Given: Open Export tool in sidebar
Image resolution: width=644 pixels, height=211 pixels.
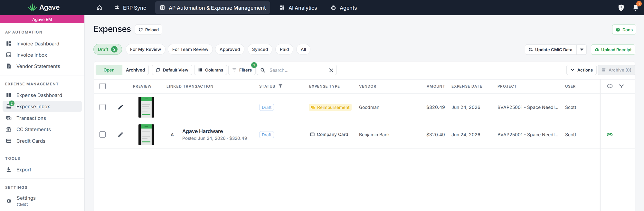Looking at the screenshot, I should pos(42,170).
